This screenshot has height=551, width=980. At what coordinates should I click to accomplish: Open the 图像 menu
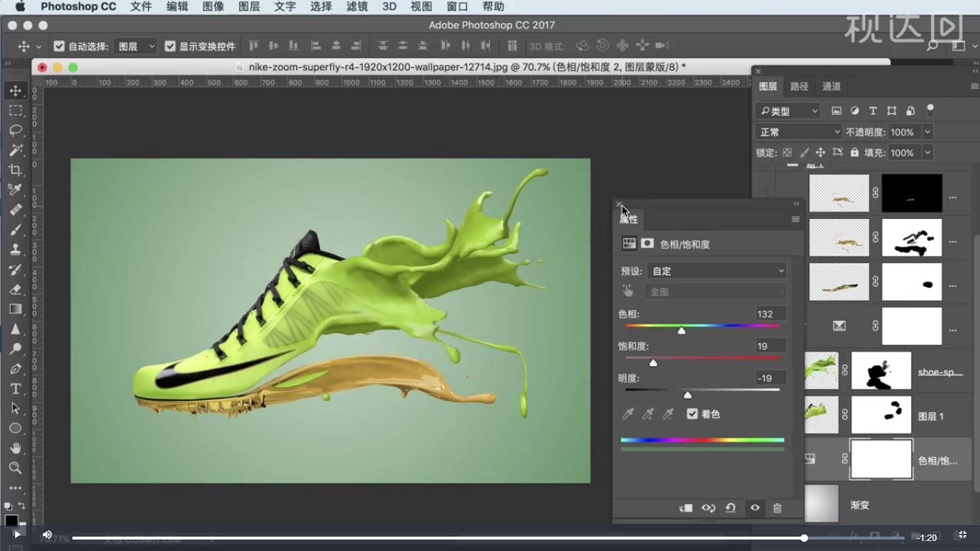[x=213, y=6]
